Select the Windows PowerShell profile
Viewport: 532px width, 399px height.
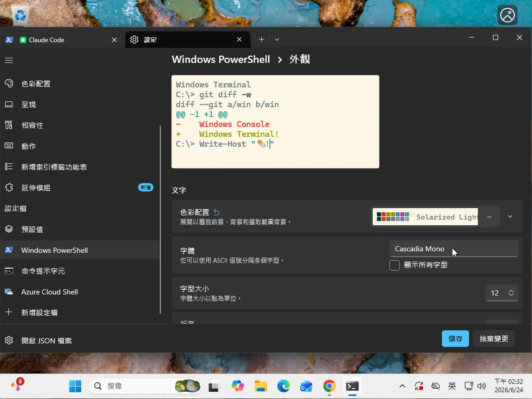pos(80,250)
